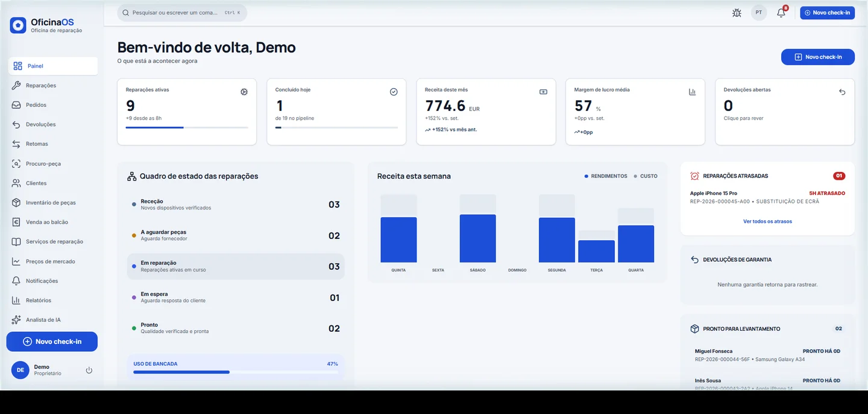
Task: Click the sidebar Novo check-in button
Action: [52, 342]
